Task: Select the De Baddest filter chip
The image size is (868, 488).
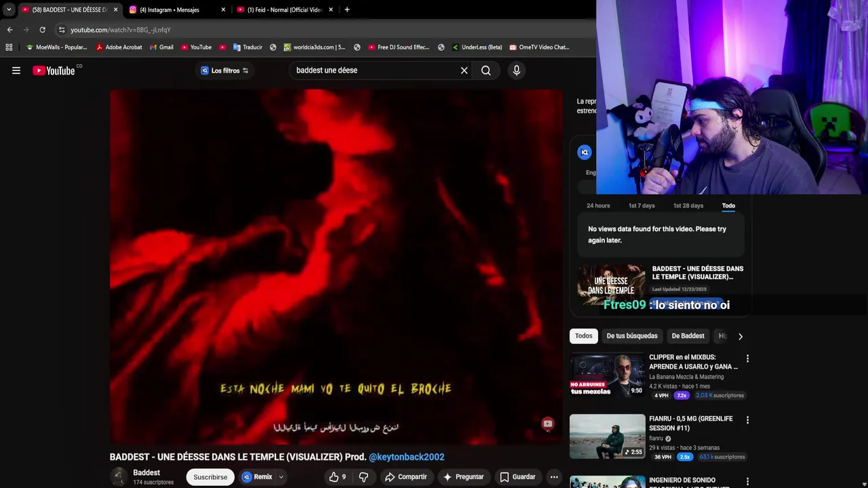Action: (x=688, y=336)
